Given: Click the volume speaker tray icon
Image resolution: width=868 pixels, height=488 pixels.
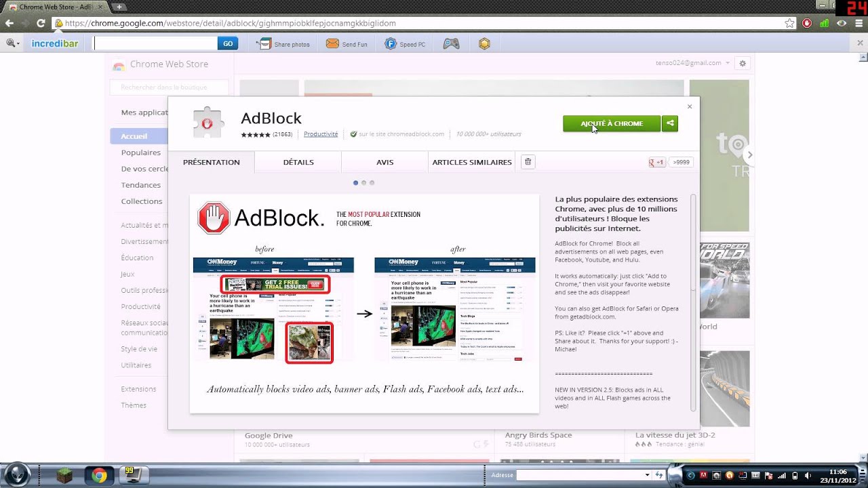Looking at the screenshot, I should [x=807, y=475].
